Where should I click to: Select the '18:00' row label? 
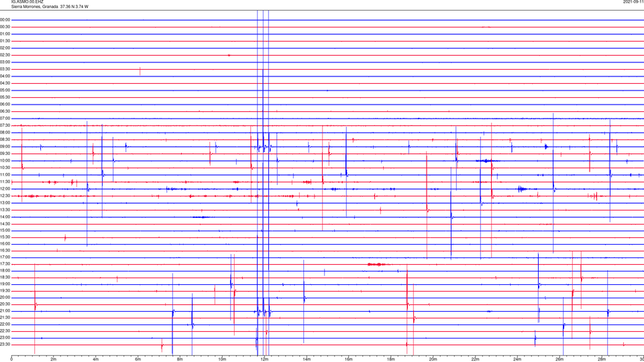5,270
